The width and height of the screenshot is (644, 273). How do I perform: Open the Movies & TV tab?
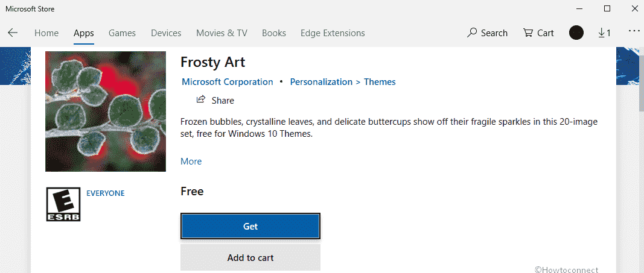tap(222, 33)
